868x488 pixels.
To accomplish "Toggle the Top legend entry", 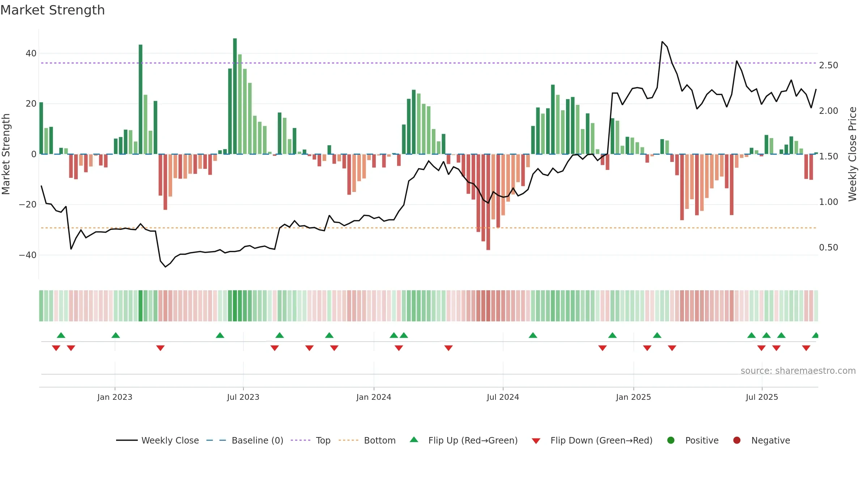I will point(311,440).
